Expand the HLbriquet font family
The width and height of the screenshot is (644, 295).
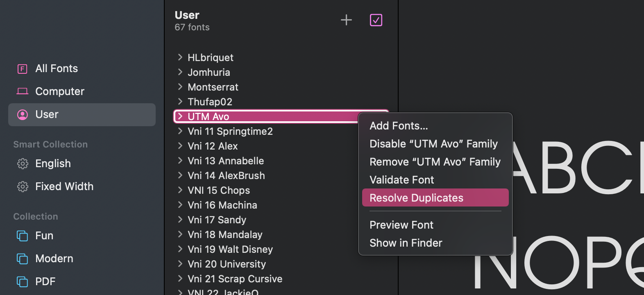click(x=180, y=57)
